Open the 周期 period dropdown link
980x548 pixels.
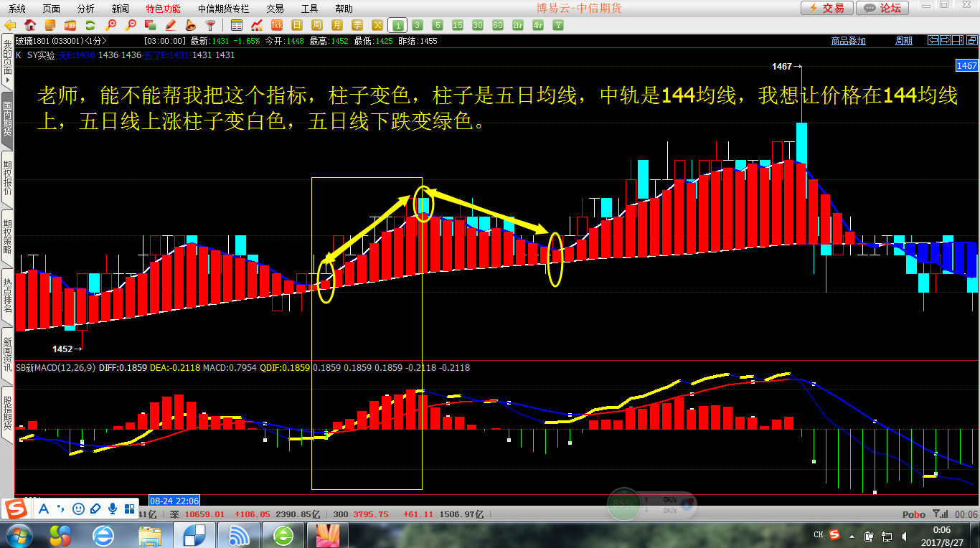coord(904,41)
